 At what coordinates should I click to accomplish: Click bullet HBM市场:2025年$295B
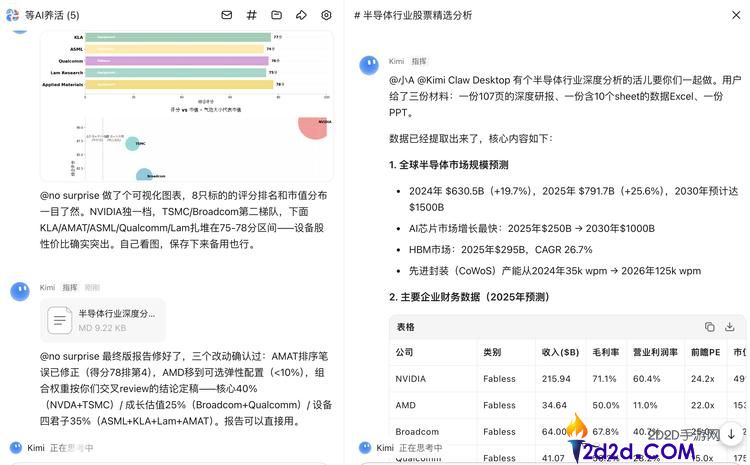pos(500,250)
